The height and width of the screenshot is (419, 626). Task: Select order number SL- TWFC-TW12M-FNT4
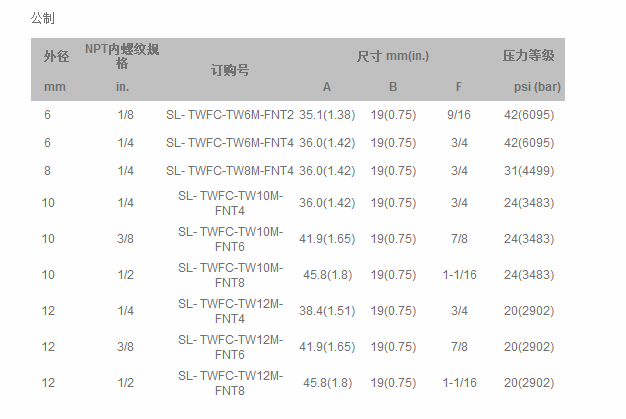pos(230,311)
